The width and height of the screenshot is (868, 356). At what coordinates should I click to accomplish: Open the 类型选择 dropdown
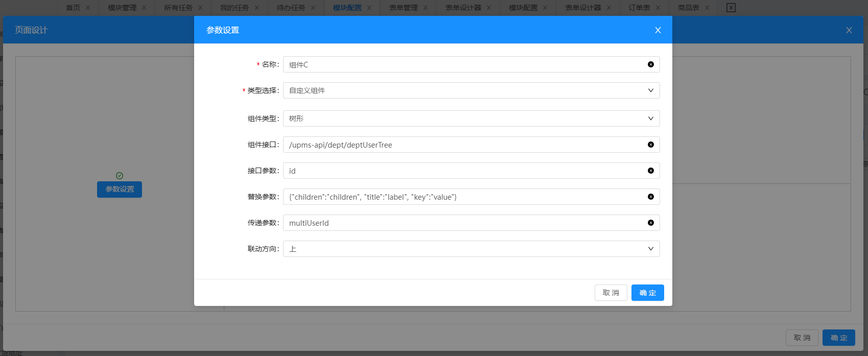click(471, 90)
